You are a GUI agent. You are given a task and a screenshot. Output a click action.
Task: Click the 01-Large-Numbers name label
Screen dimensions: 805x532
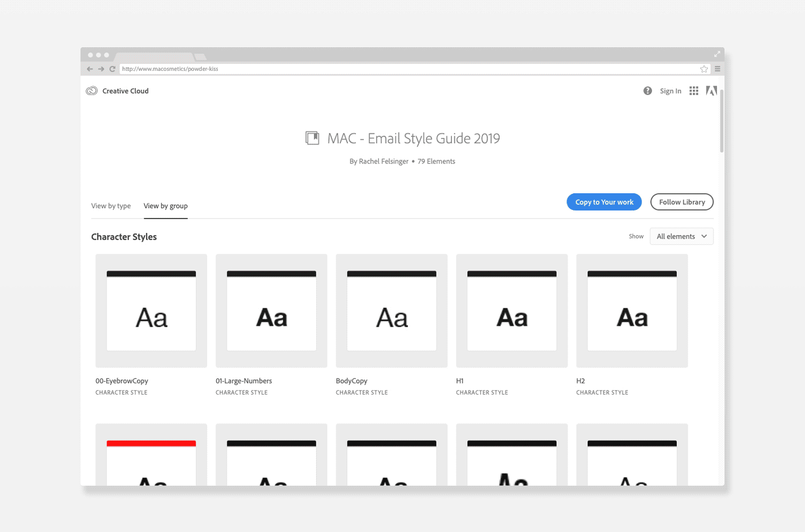tap(244, 381)
